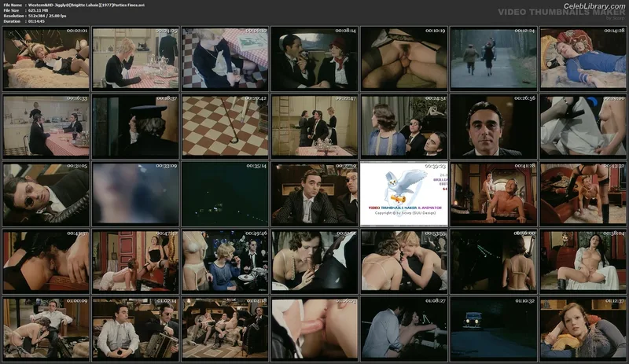Open the owl logo frame at 00:39:23

tap(404, 194)
